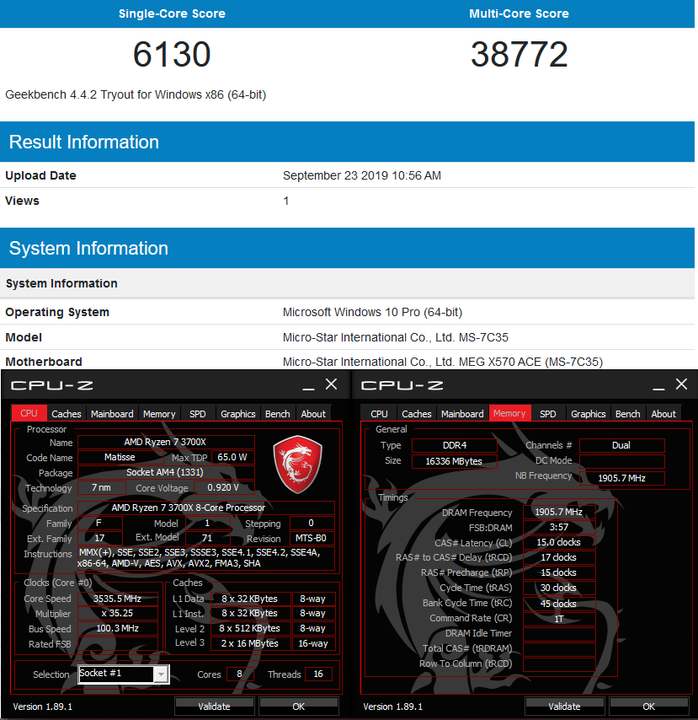This screenshot has height=720, width=698.
Task: Expand the Socket #1 selection dropdown arrow
Action: pyautogui.click(x=161, y=674)
